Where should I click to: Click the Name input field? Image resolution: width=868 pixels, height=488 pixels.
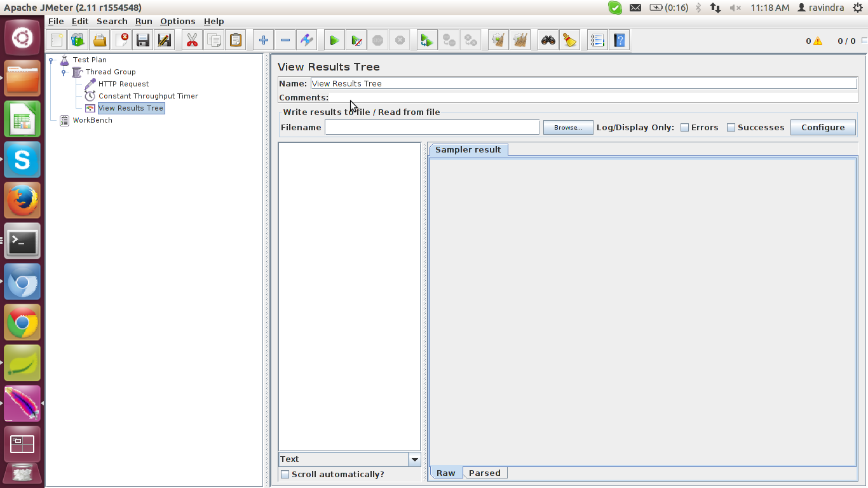[x=583, y=83]
